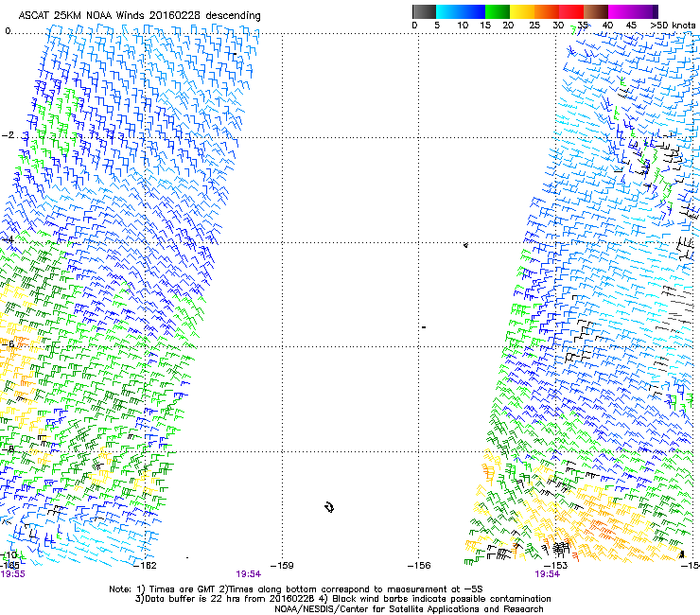Click the purple '19:54' time under the left swath
Viewport: 700px width, 615px height.
tap(248, 574)
